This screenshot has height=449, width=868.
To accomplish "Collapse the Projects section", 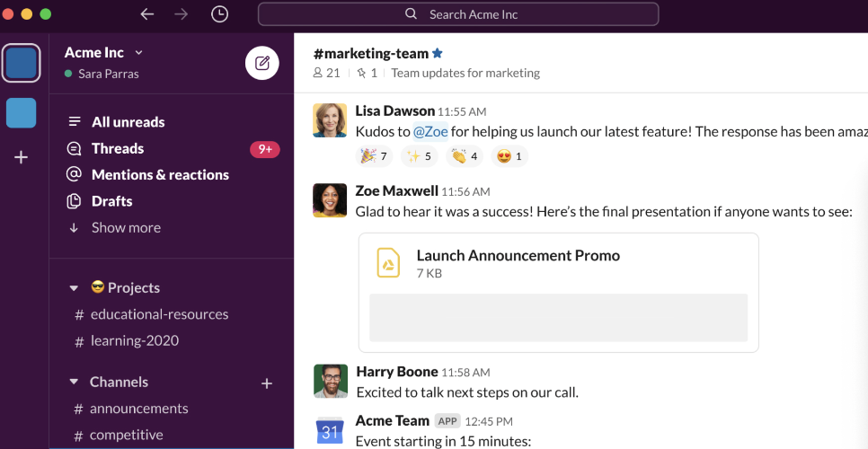I will 74,288.
